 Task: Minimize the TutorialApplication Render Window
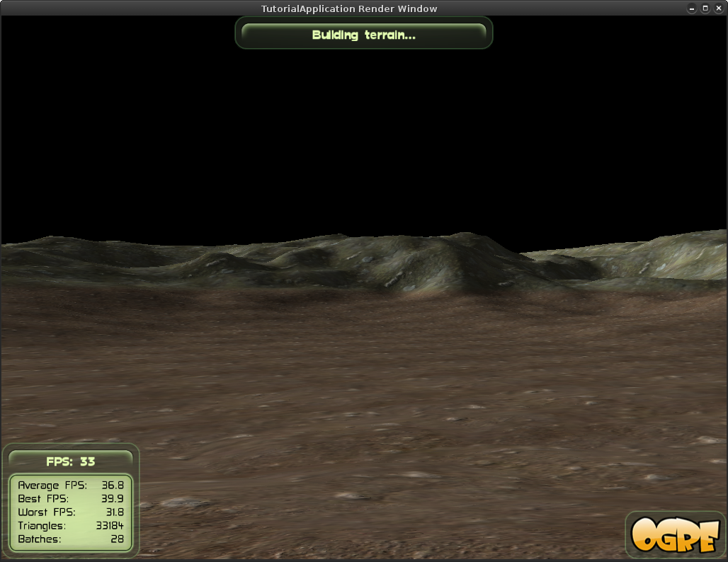point(692,8)
